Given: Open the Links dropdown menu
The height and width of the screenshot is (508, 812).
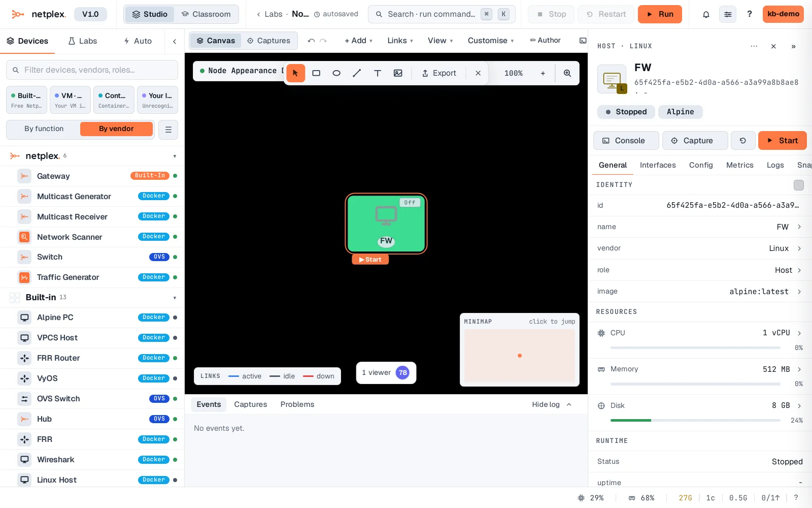Looking at the screenshot, I should pos(400,41).
